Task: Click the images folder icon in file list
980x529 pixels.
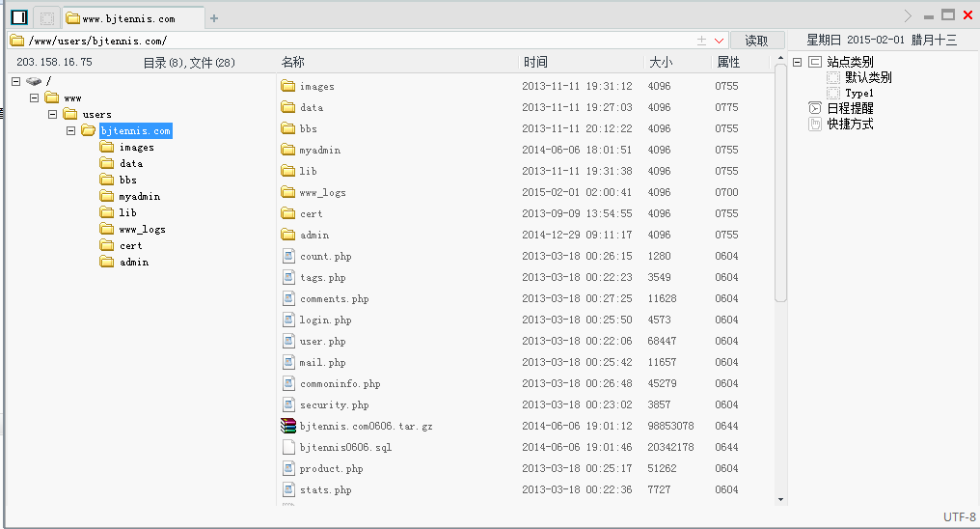Action: pyautogui.click(x=288, y=86)
